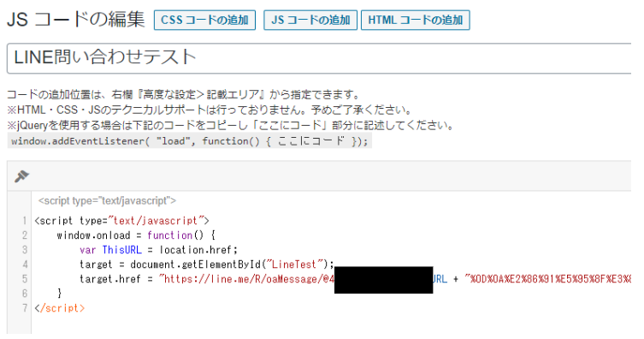Click the JS コードの編集 page heading
Screen dimensions: 644x339
[76, 20]
